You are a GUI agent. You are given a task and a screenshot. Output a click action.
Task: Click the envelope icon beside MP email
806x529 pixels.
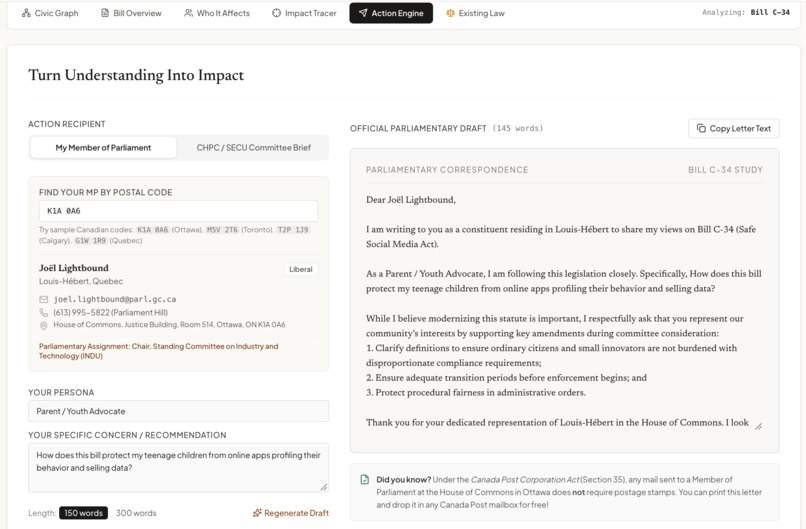pos(44,299)
